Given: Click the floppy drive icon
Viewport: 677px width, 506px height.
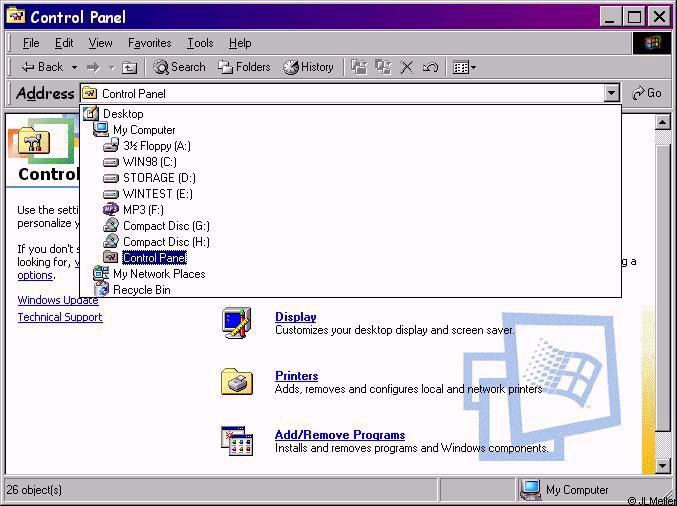Looking at the screenshot, I should click(x=111, y=145).
